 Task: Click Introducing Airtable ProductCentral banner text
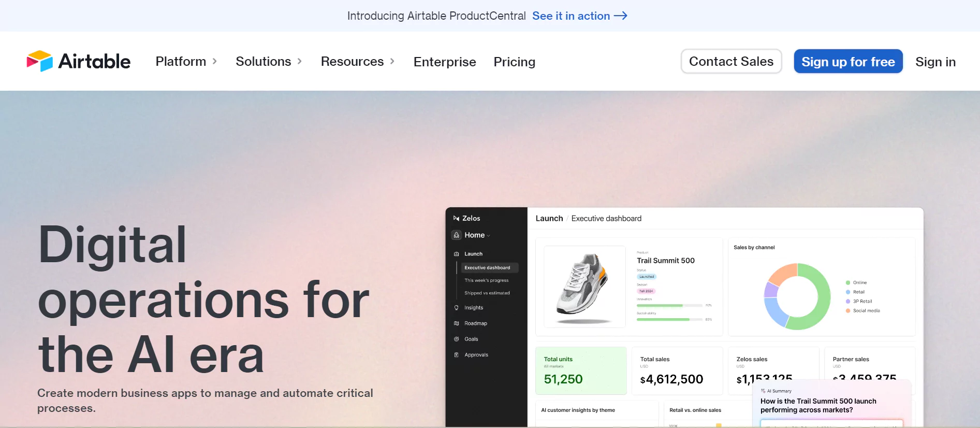(436, 16)
